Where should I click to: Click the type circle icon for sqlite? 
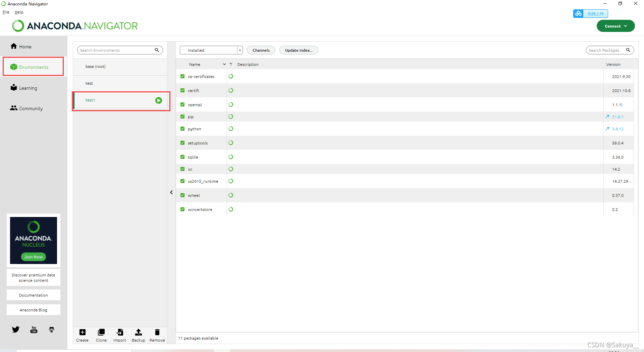tap(231, 157)
